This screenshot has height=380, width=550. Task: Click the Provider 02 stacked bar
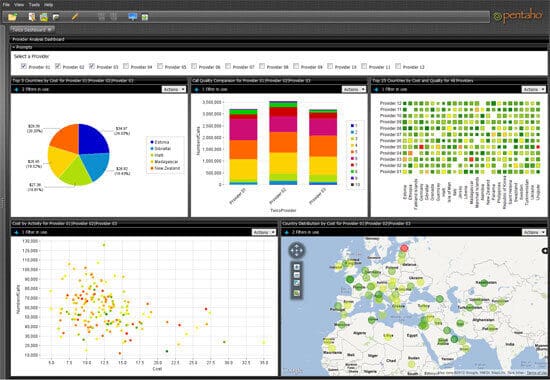tap(283, 143)
